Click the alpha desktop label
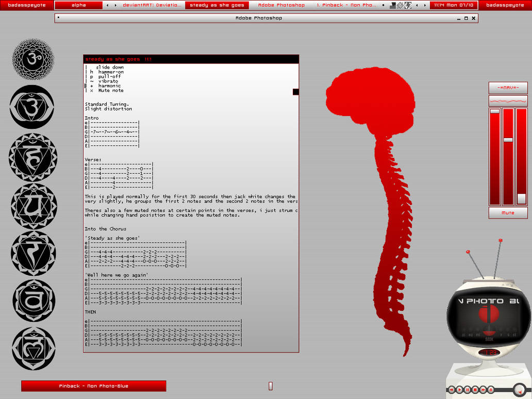The image size is (532, 399). 78,5
